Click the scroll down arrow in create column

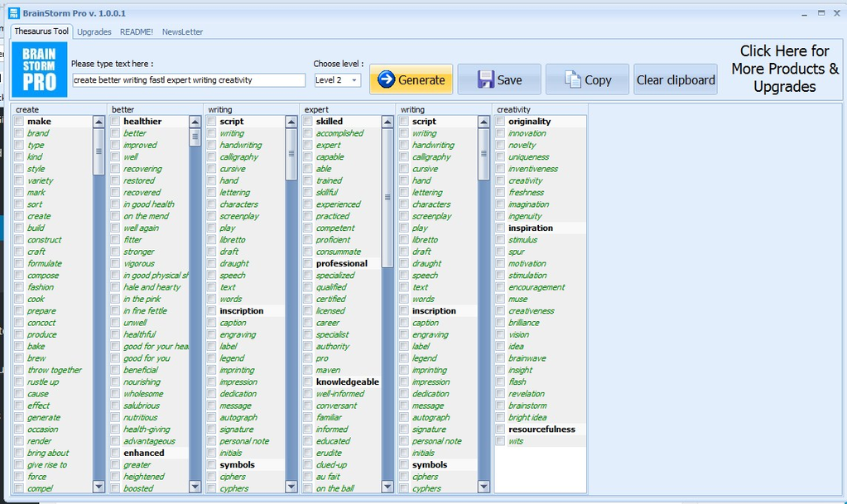(x=99, y=486)
